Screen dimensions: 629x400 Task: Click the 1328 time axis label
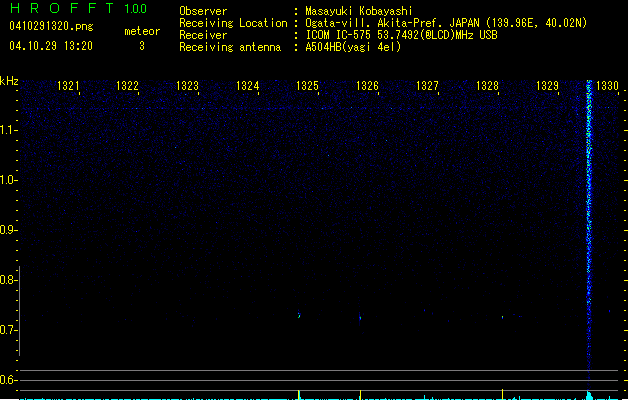[x=487, y=86]
